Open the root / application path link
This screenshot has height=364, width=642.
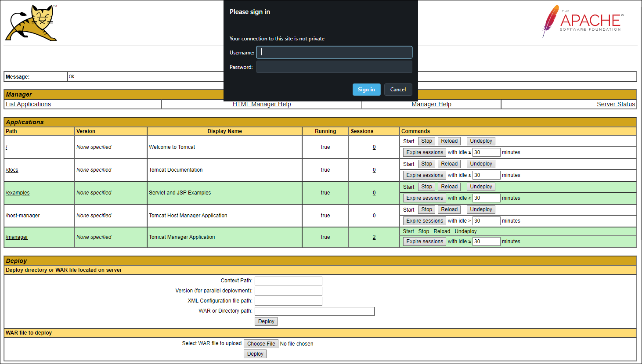tap(7, 147)
